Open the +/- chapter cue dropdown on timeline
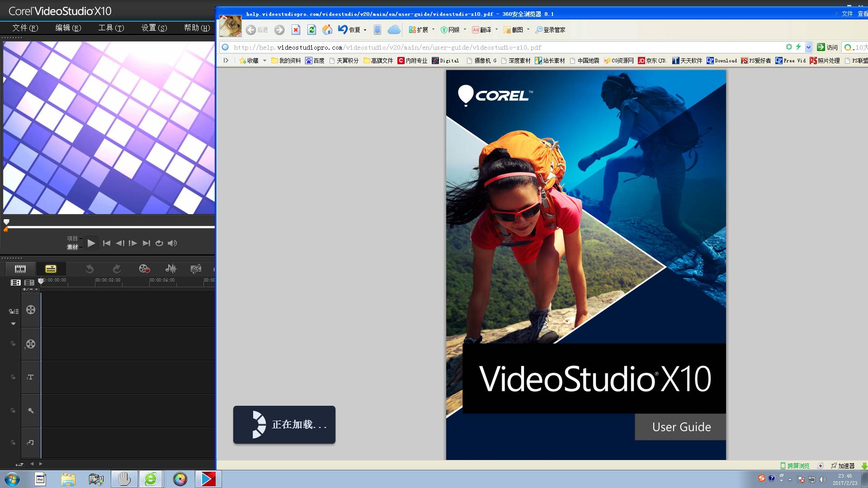The image size is (868, 488). tap(30, 289)
